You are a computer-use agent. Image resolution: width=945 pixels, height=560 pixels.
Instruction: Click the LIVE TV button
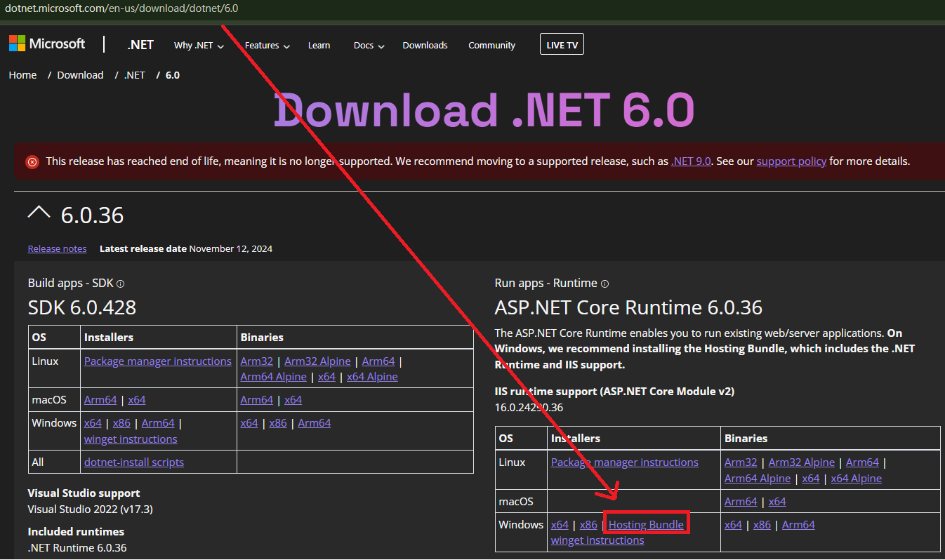[x=562, y=44]
